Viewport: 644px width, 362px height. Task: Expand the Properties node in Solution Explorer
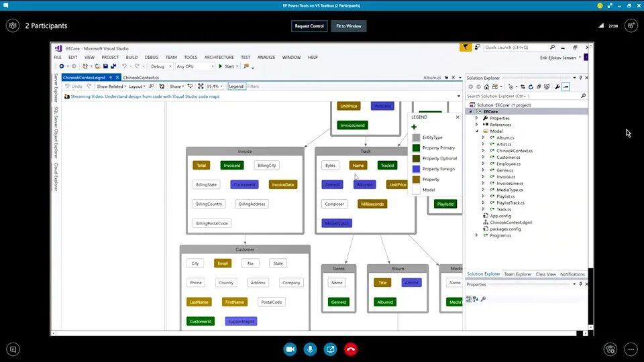(x=477, y=118)
